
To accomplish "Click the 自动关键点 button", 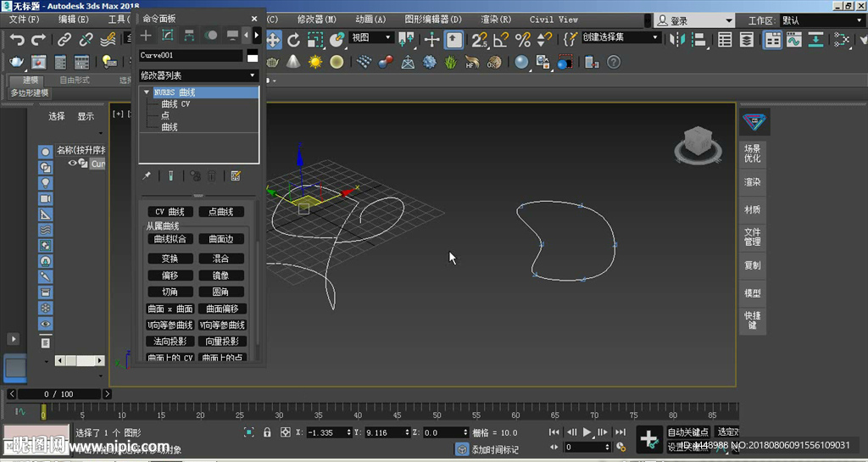I will coord(688,432).
